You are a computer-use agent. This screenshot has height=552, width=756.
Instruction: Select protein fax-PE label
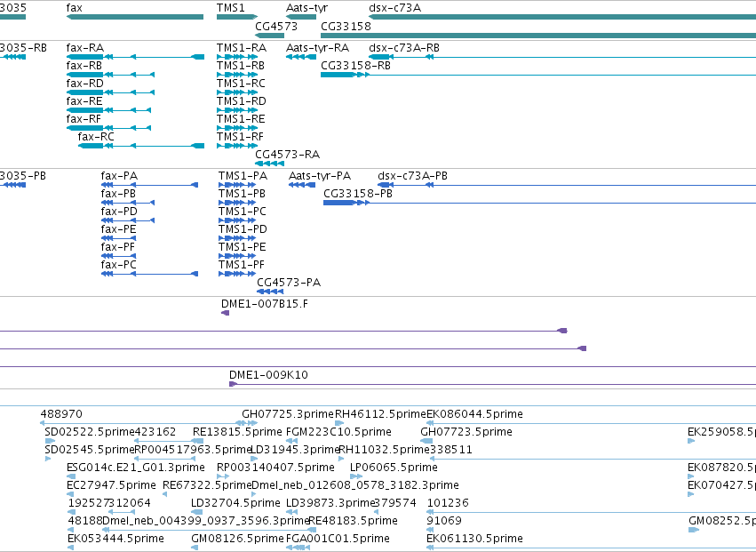pyautogui.click(x=119, y=229)
